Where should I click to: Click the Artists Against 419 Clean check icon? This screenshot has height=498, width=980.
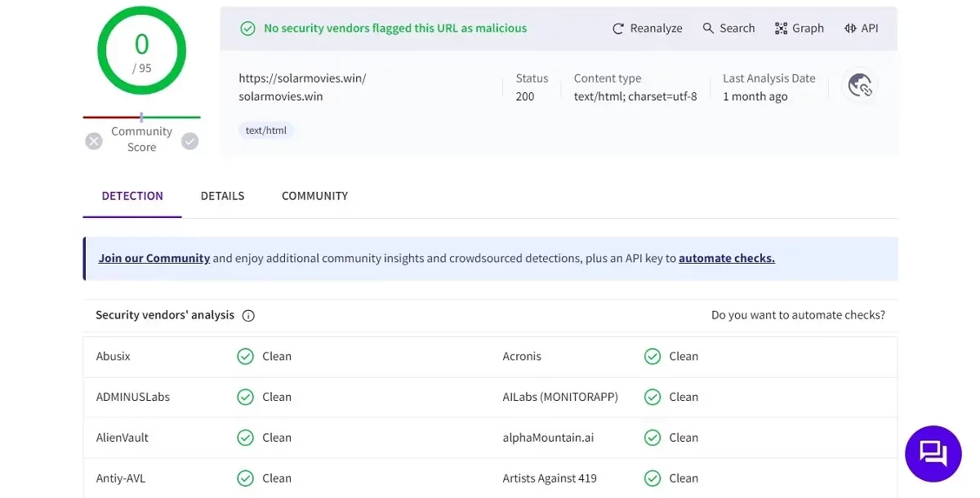pos(652,478)
